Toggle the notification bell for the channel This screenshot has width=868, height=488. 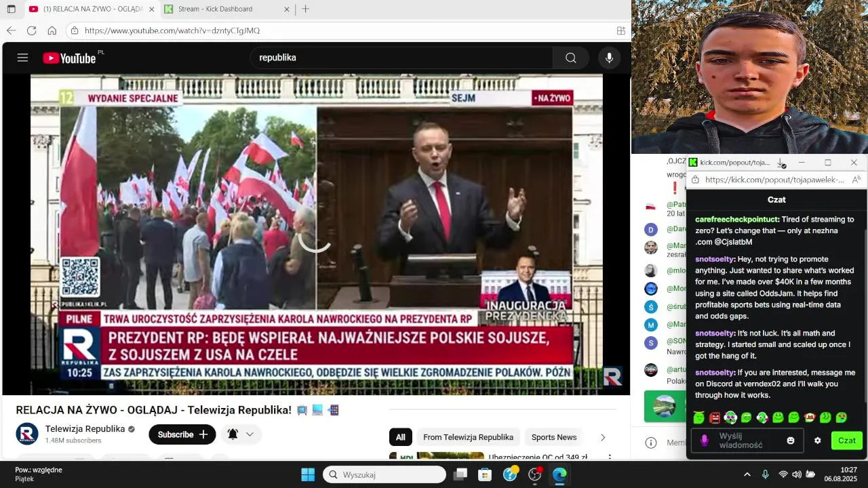(233, 434)
